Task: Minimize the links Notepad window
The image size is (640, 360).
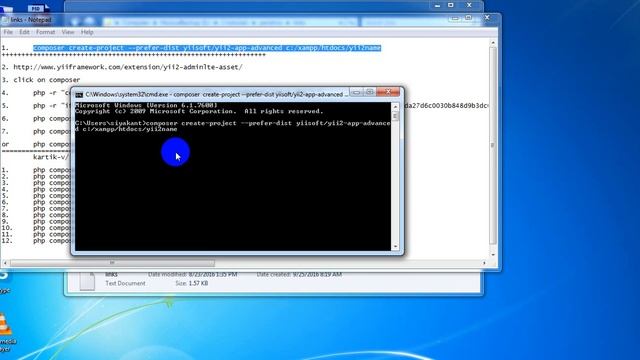Action: [x=455, y=18]
